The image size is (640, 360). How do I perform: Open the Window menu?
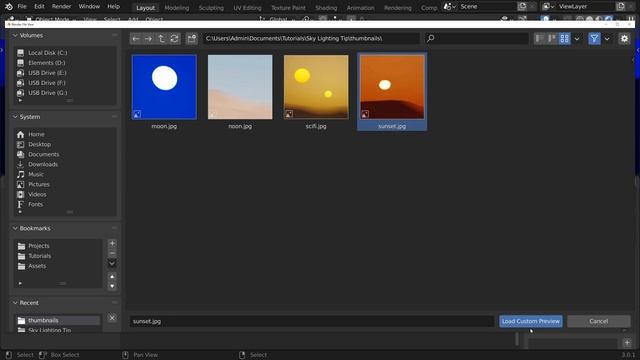(x=89, y=7)
